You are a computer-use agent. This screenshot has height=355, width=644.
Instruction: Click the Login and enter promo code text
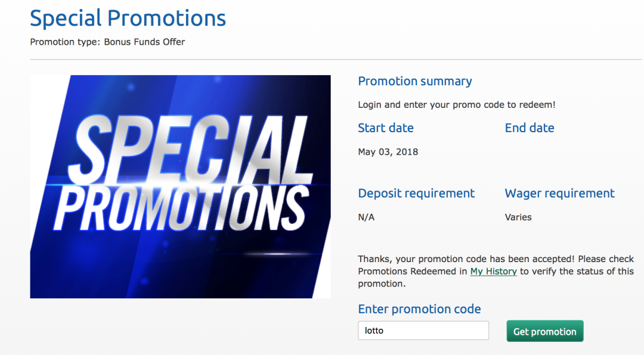(456, 105)
